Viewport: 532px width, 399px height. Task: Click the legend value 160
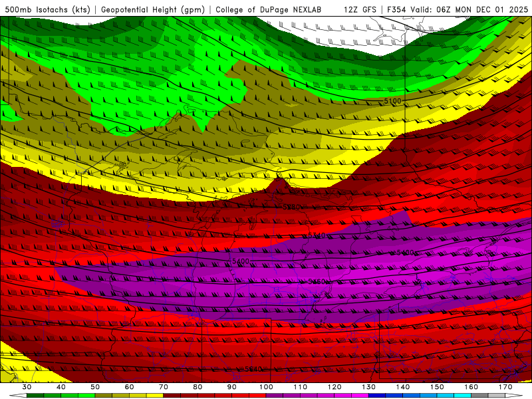(471, 387)
